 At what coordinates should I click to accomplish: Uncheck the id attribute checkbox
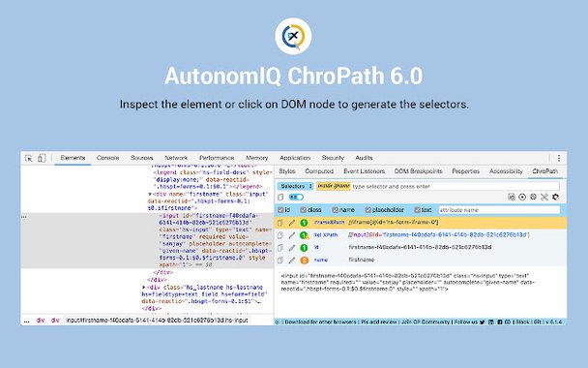(280, 210)
